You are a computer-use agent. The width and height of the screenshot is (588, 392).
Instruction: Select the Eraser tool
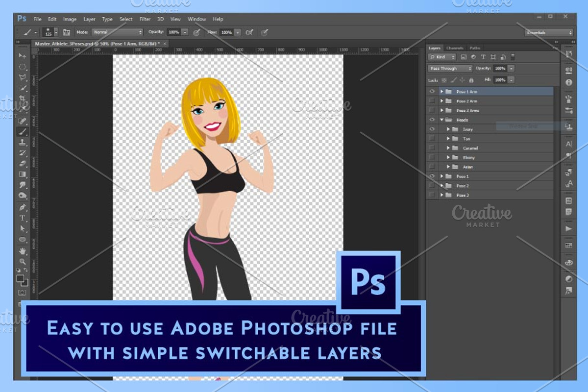(23, 164)
